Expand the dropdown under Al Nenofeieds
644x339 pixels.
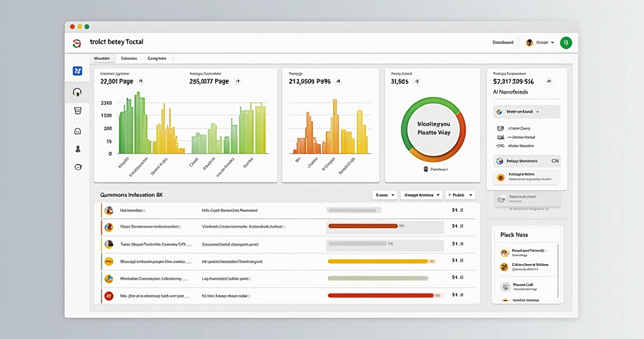(526, 112)
